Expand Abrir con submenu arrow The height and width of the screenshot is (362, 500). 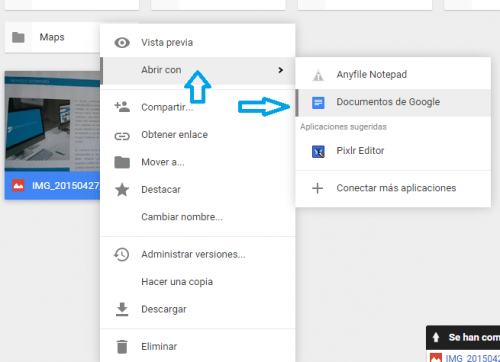(x=281, y=70)
